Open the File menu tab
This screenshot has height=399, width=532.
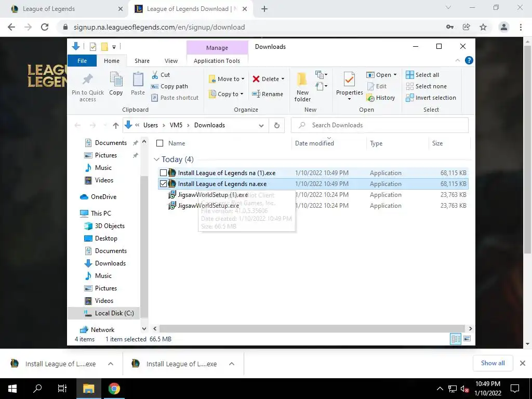pos(82,61)
